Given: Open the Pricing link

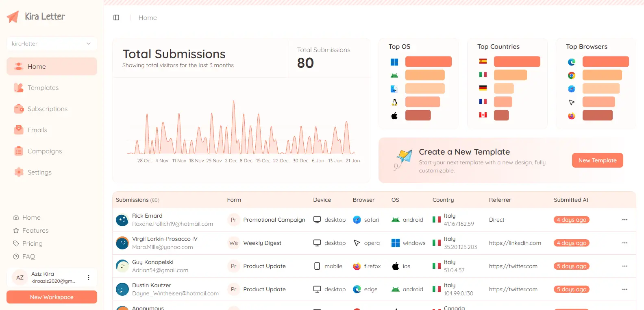Looking at the screenshot, I should 32,243.
